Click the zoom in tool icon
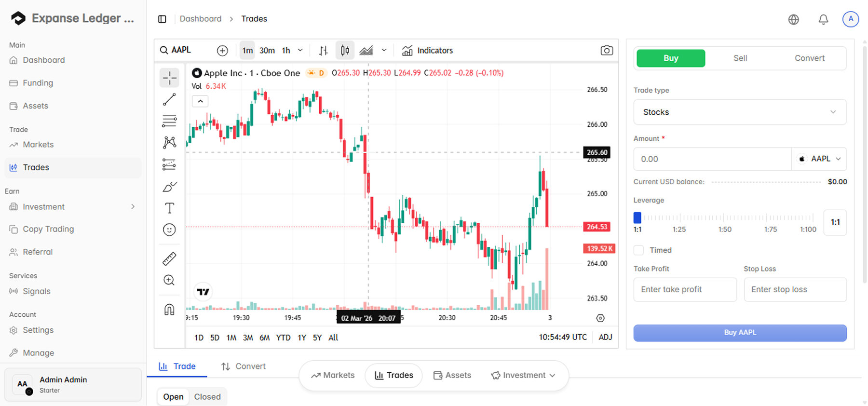868x406 pixels. [169, 280]
